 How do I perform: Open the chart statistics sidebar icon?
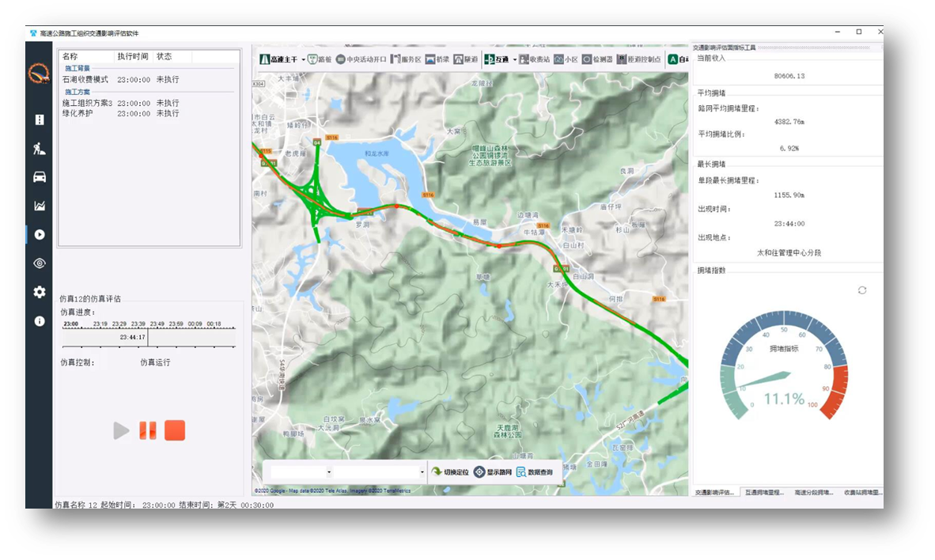tap(39, 206)
